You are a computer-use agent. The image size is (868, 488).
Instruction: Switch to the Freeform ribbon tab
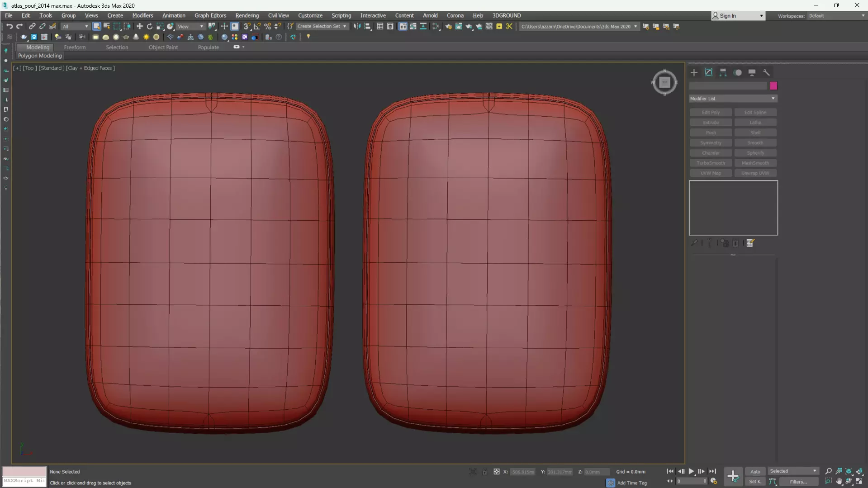pos(75,47)
